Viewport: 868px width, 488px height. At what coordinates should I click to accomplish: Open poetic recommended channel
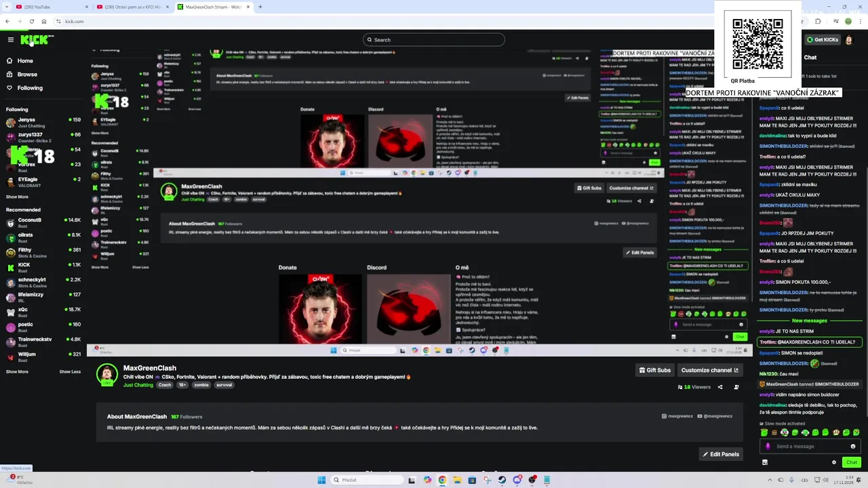[x=43, y=327]
